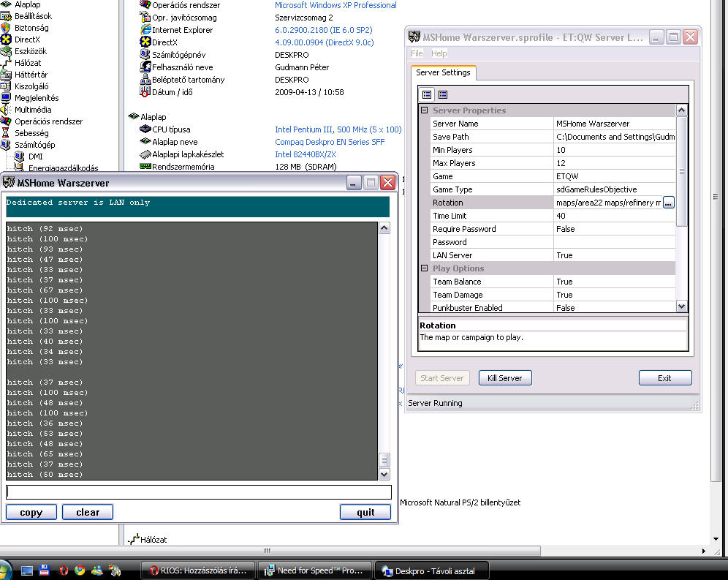The height and width of the screenshot is (580, 728).
Task: Select Háttértár icon in left tree
Action: pos(6,75)
